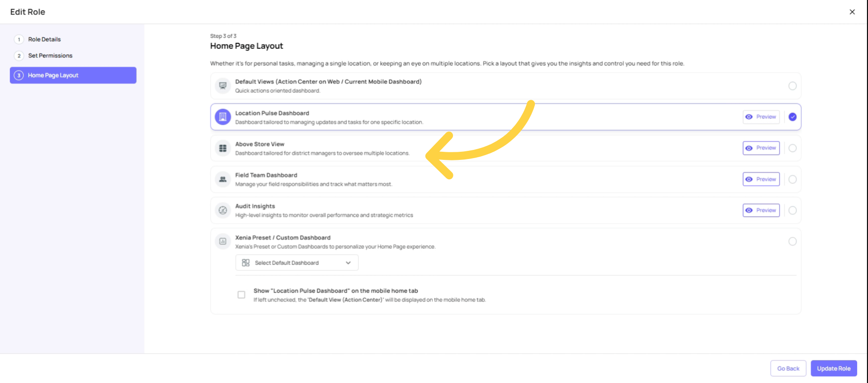Close the Edit Role dialog
Screen dimensions: 868x383
852,12
